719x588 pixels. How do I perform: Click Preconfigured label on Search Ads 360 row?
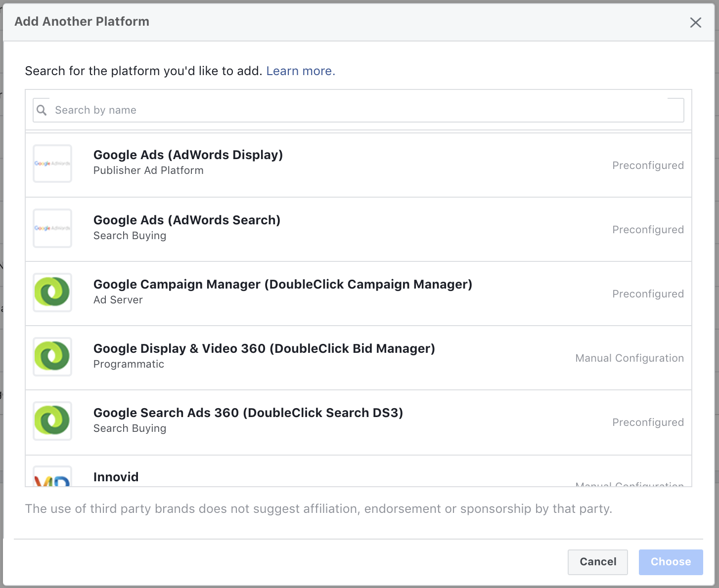(648, 422)
